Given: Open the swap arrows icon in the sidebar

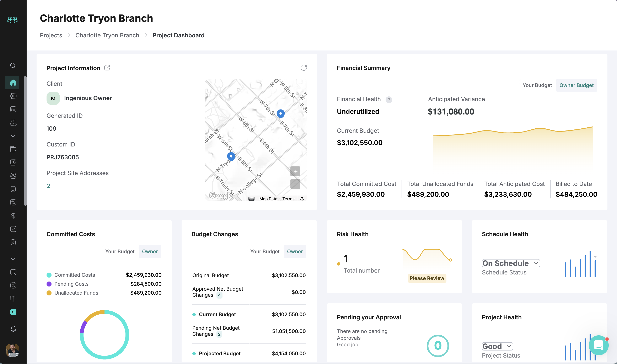Looking at the screenshot, I should tap(13, 202).
